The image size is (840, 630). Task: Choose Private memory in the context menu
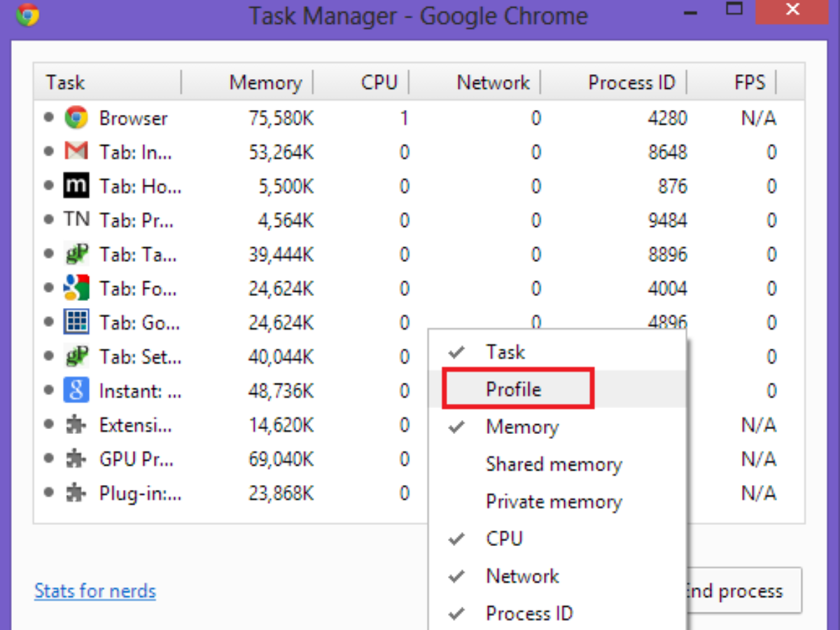557,501
